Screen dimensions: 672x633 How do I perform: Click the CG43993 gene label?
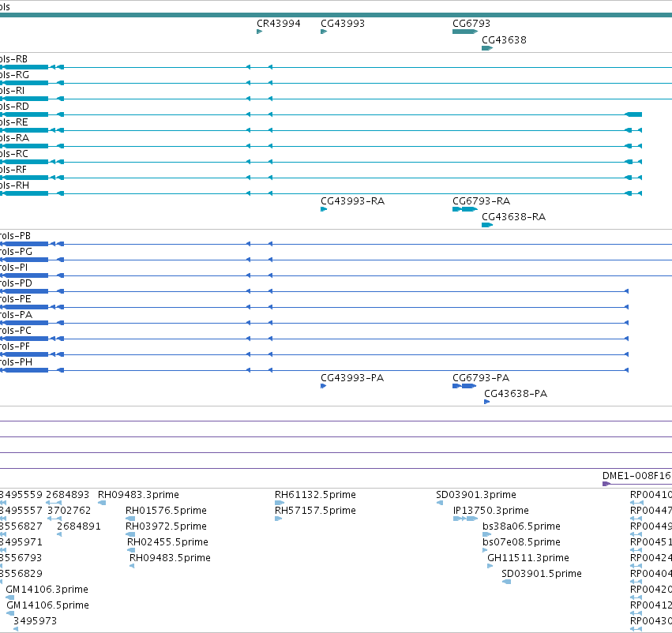343,24
